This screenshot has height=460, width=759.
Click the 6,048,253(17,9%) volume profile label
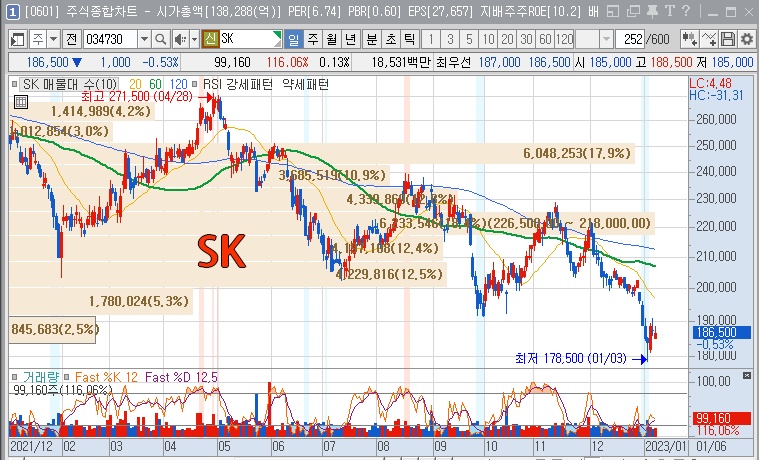click(x=577, y=153)
